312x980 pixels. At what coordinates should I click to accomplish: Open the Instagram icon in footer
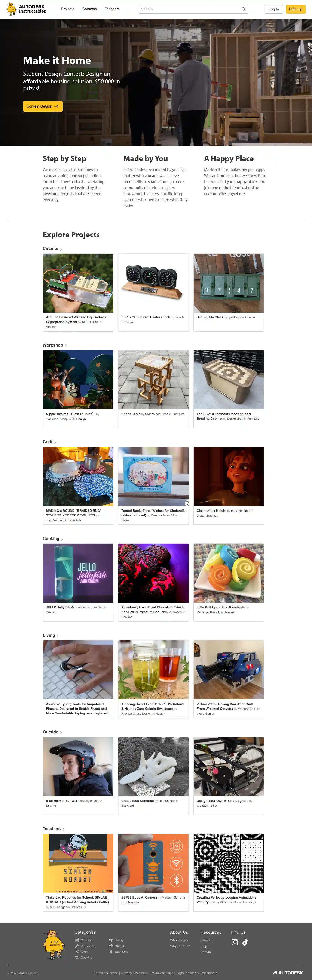click(235, 942)
